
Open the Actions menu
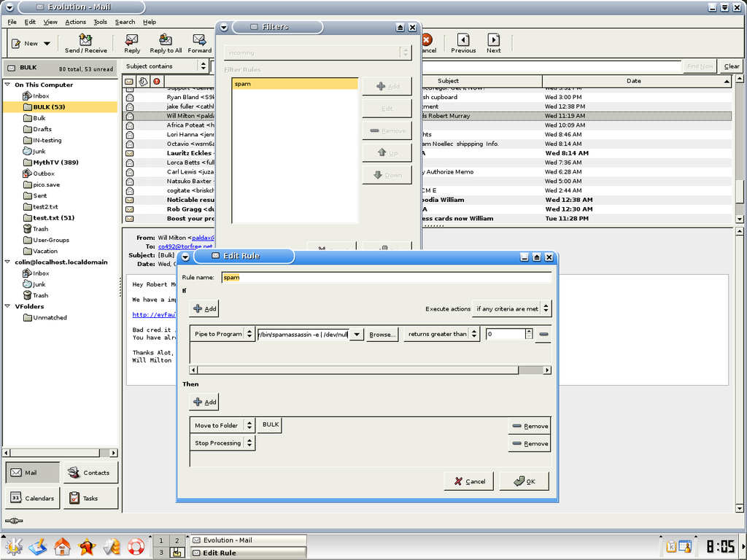[x=75, y=22]
